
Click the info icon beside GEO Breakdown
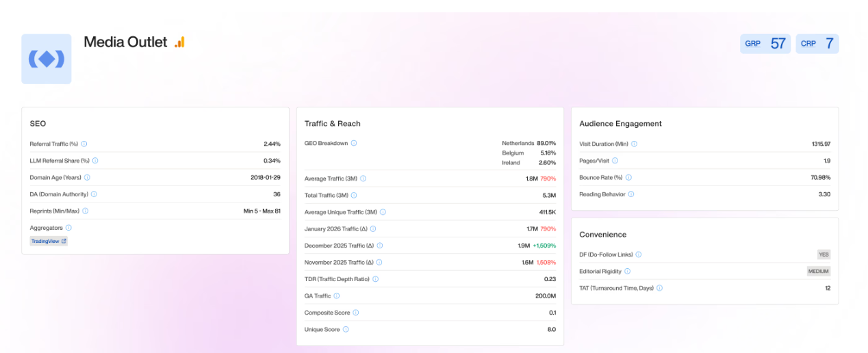pos(354,143)
